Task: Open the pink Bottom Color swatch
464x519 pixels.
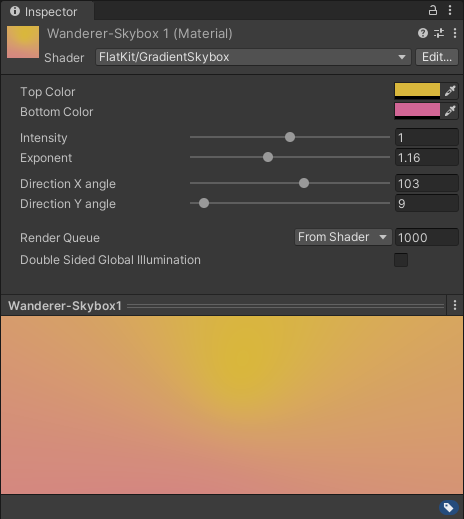Action: pos(417,111)
